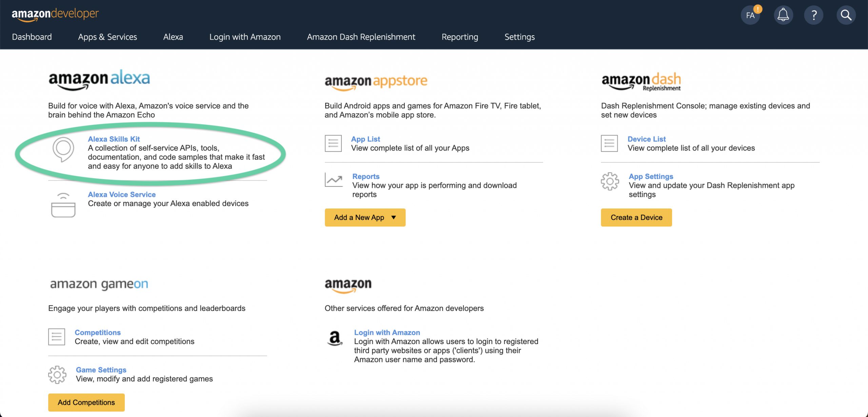Open the FA account avatar
This screenshot has width=868, height=417.
(x=750, y=15)
